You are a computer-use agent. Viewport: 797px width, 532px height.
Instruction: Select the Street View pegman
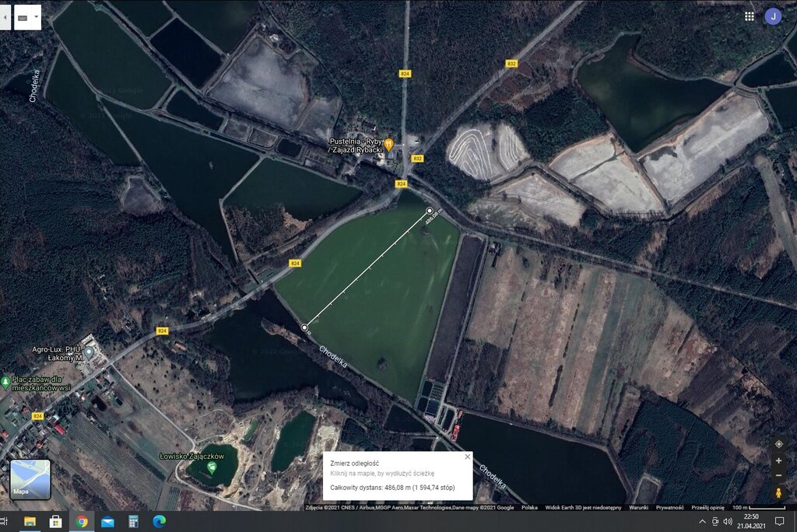[778, 492]
